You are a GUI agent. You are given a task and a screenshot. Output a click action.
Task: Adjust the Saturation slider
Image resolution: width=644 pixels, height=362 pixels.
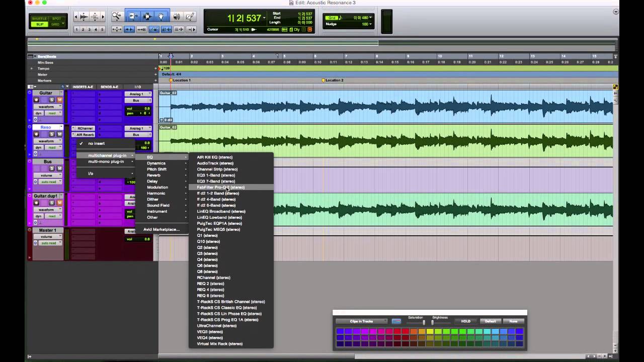(424, 322)
